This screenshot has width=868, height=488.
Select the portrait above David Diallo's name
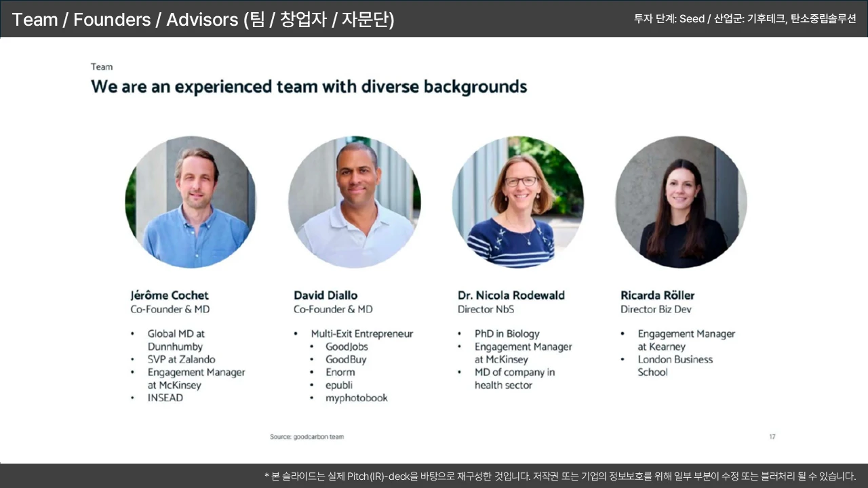pyautogui.click(x=354, y=202)
